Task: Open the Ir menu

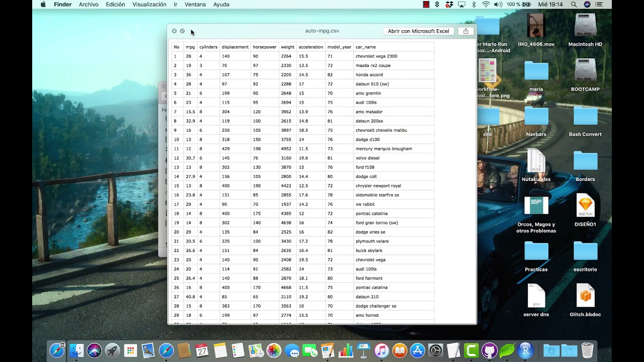Action: [x=176, y=5]
